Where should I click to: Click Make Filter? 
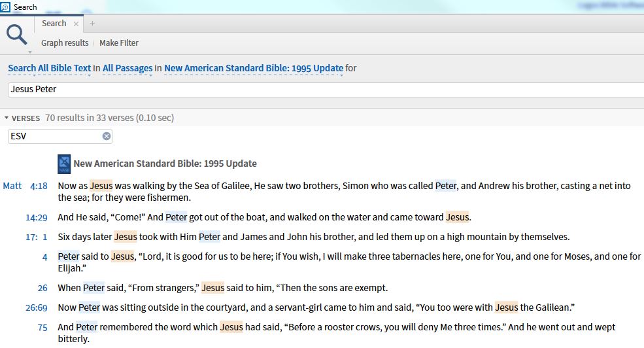[x=119, y=43]
